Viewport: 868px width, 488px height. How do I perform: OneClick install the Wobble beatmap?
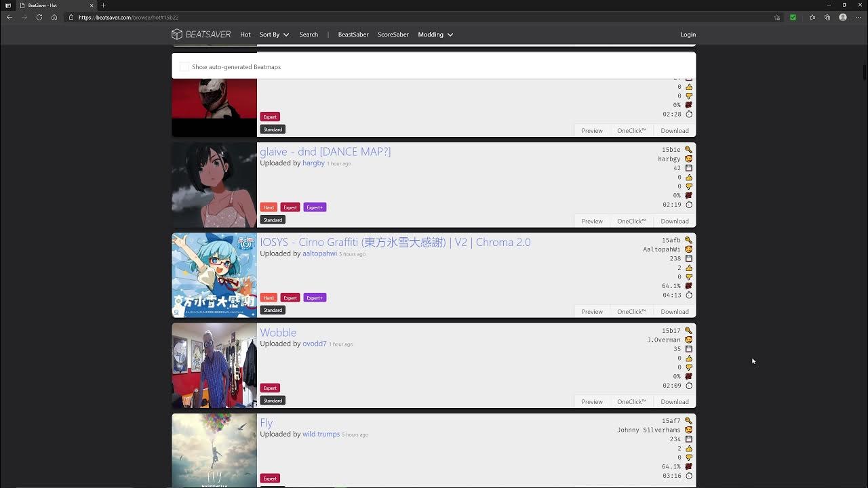631,402
